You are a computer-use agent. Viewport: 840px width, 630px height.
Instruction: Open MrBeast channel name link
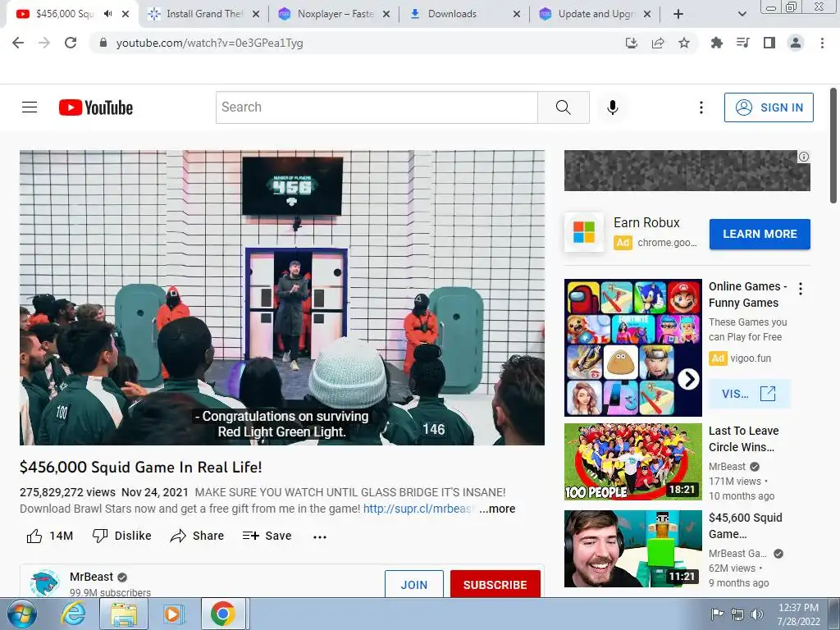pyautogui.click(x=91, y=577)
